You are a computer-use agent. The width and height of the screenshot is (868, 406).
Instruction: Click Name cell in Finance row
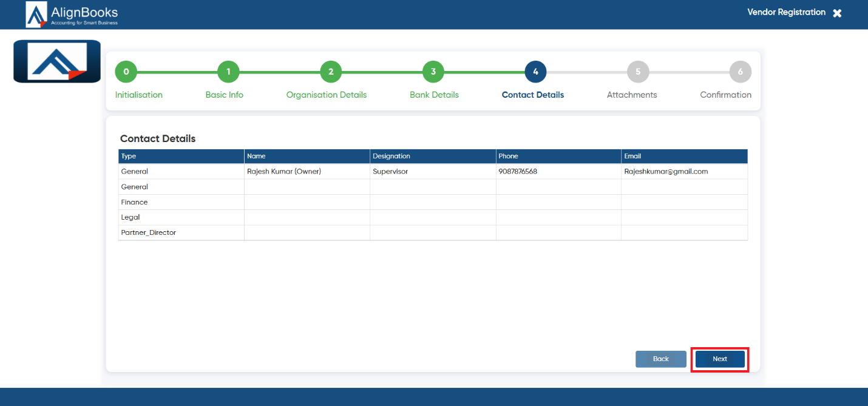click(307, 202)
